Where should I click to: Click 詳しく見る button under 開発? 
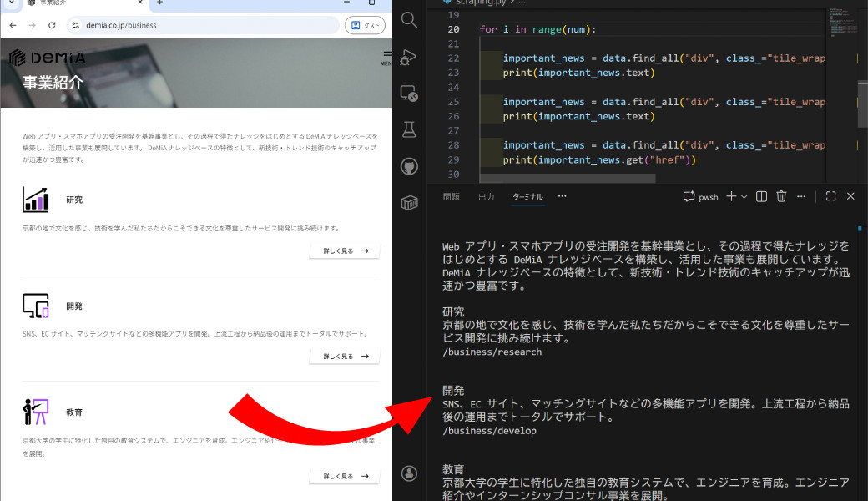pos(344,357)
